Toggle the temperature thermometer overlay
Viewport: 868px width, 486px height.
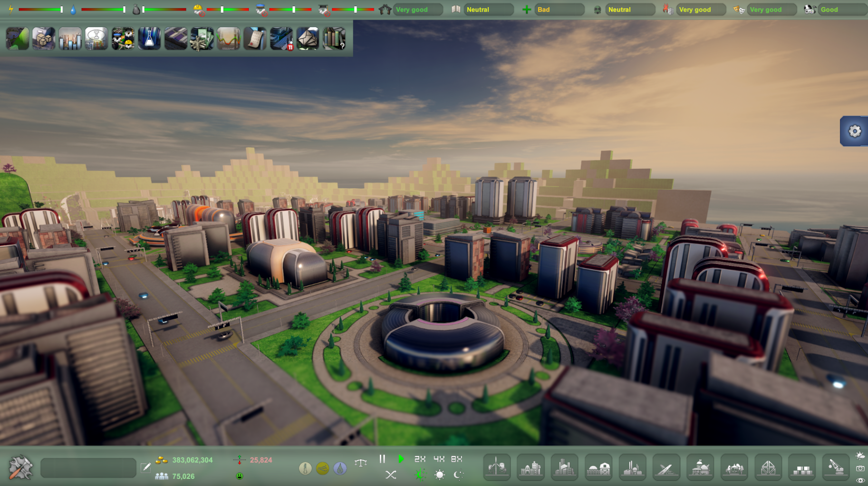pyautogui.click(x=305, y=468)
